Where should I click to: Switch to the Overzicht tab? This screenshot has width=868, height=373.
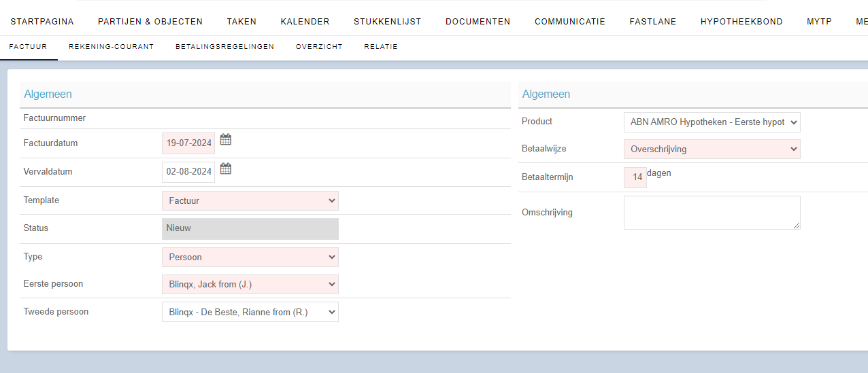click(x=319, y=47)
